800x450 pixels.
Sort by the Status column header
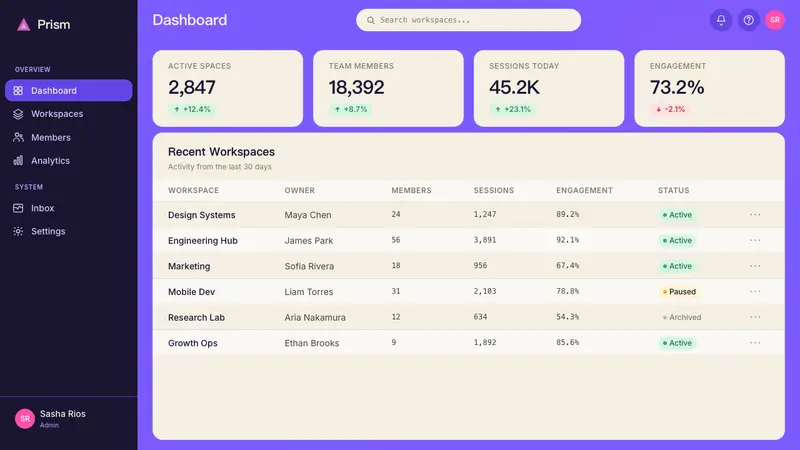(x=673, y=190)
